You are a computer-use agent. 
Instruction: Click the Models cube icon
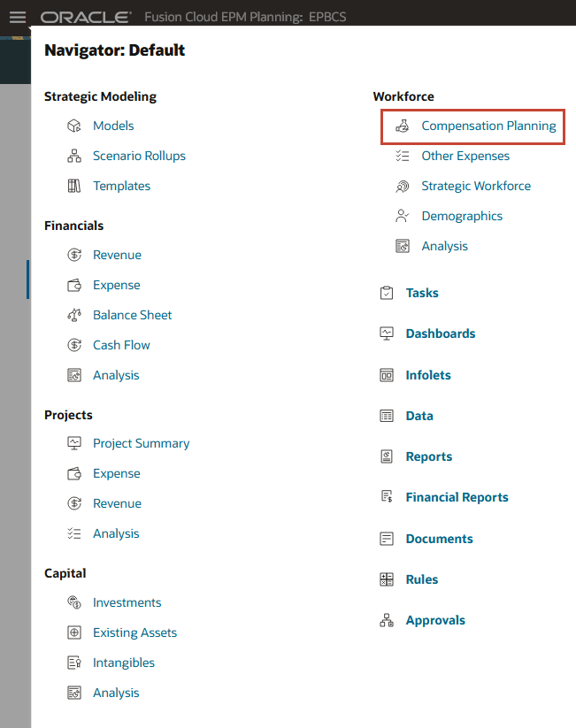[x=74, y=126]
